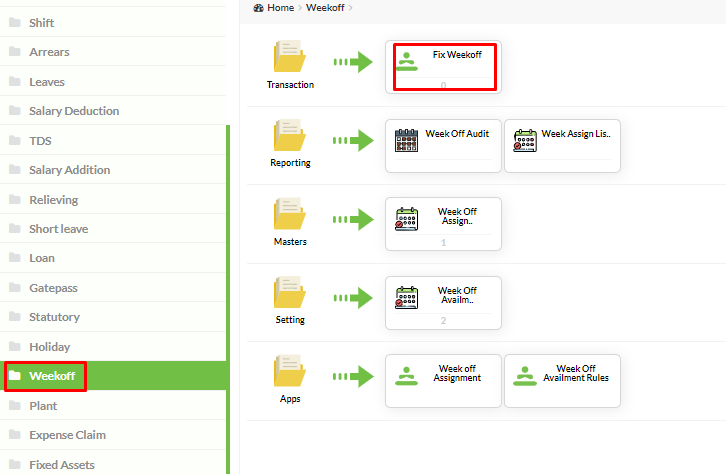Click the Week Assign List calendar icon
The height and width of the screenshot is (474, 726).
coord(525,140)
